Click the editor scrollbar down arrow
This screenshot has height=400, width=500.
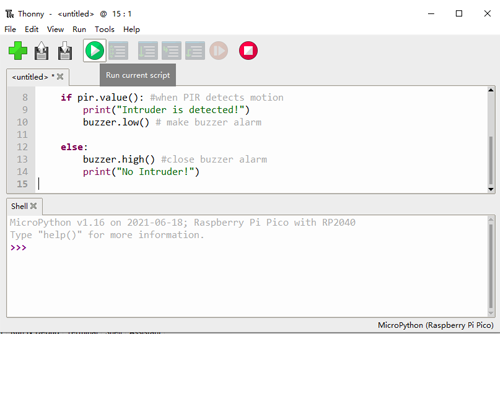coord(491,189)
